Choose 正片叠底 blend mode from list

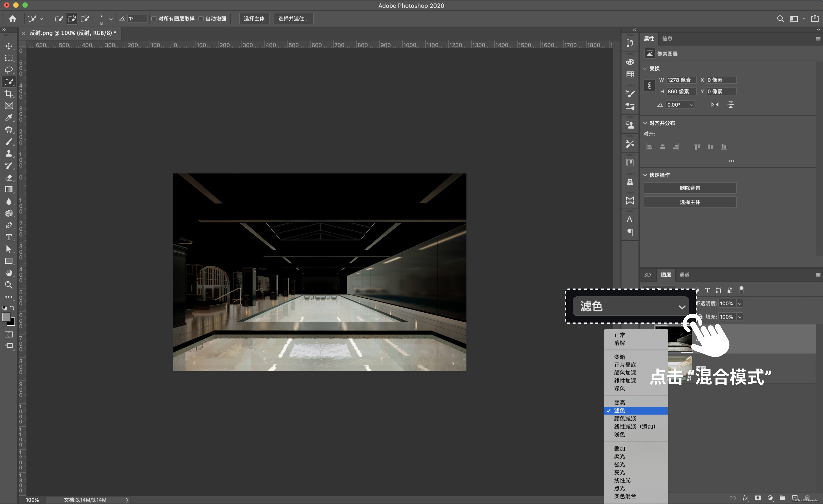click(625, 365)
